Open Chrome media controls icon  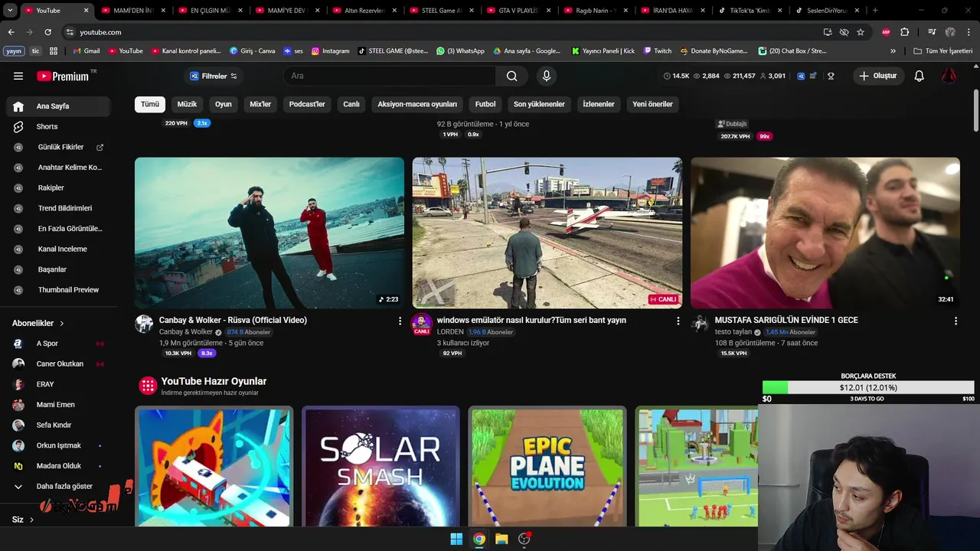point(932,32)
